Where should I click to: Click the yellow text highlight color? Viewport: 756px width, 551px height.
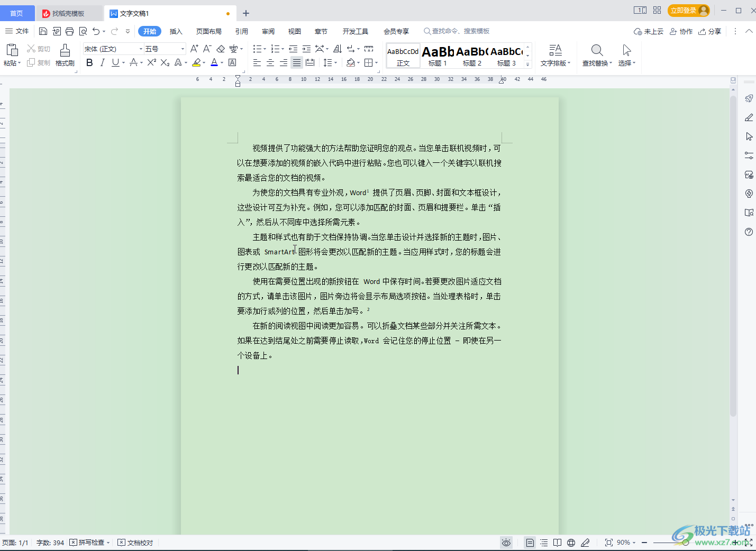196,62
